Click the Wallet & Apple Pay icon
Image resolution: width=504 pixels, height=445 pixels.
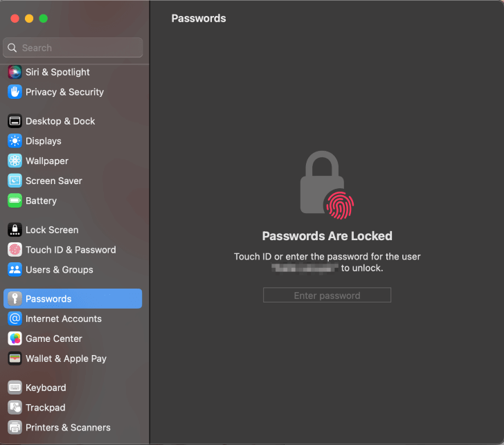click(x=15, y=358)
